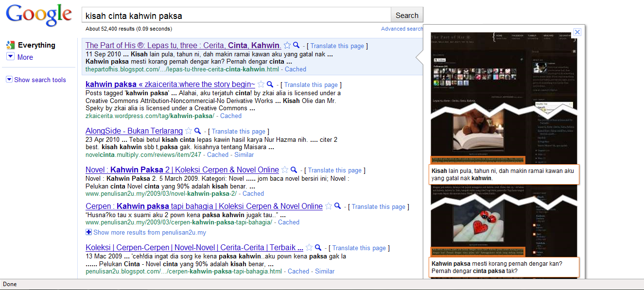Click the 'Done' status bar text
The height and width of the screenshot is (290, 644).
click(10, 284)
